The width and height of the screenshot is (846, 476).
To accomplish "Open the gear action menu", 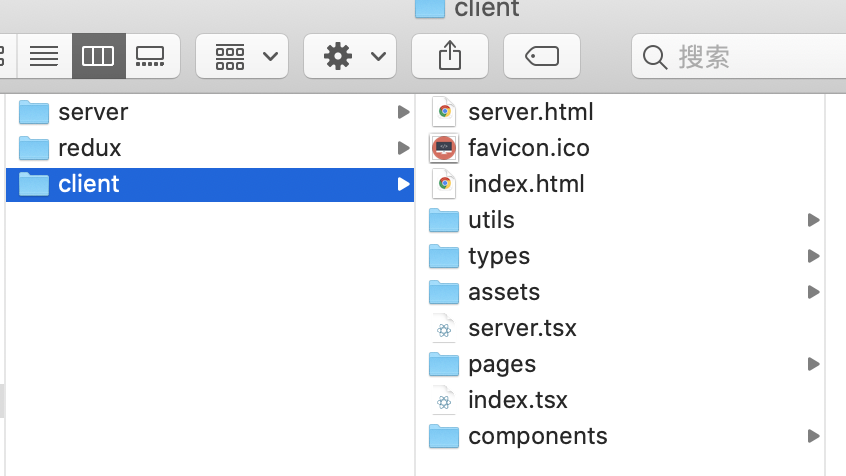I will [350, 56].
